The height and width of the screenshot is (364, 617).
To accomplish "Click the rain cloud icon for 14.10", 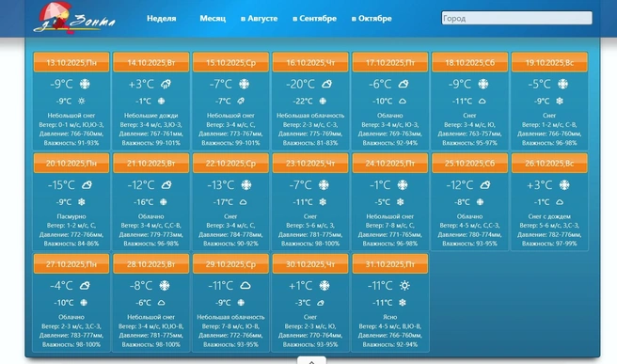I will pos(166,84).
